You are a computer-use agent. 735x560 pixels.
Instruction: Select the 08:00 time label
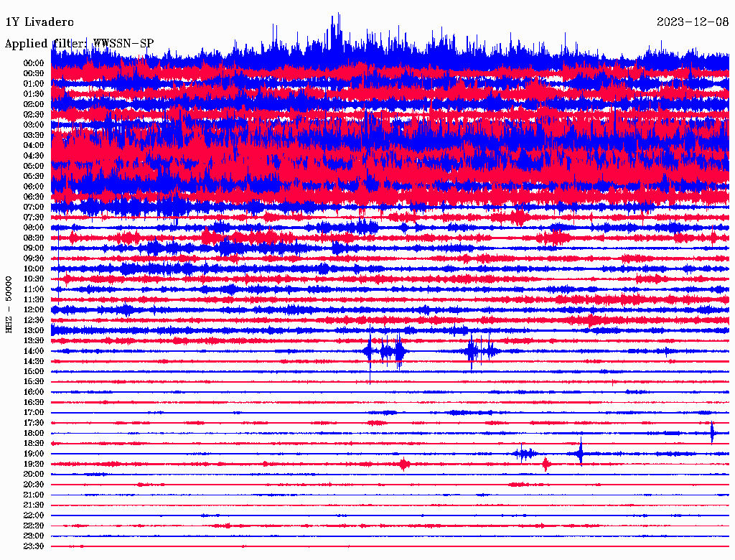tap(33, 228)
